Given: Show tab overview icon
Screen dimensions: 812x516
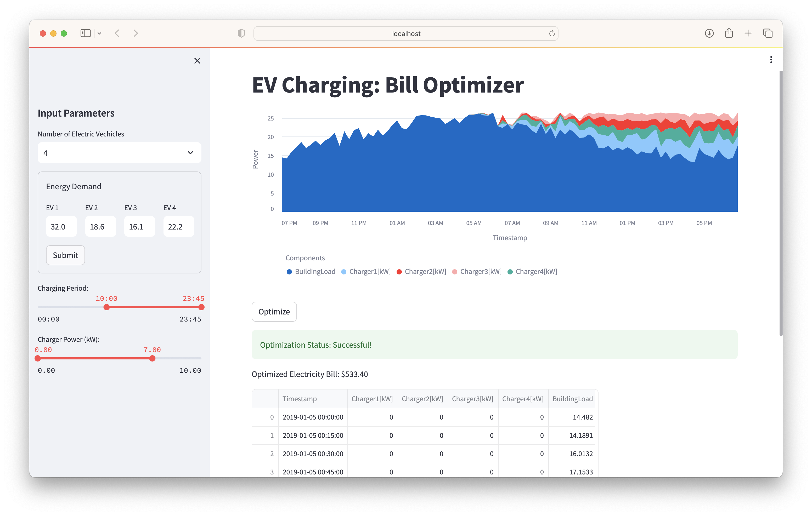Looking at the screenshot, I should pos(768,33).
